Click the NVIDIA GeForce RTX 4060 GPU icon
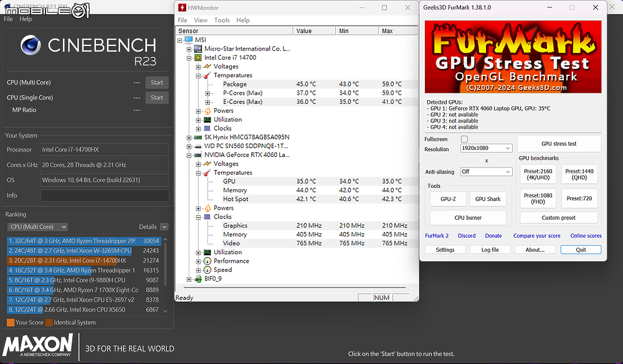The image size is (623, 364). [197, 155]
